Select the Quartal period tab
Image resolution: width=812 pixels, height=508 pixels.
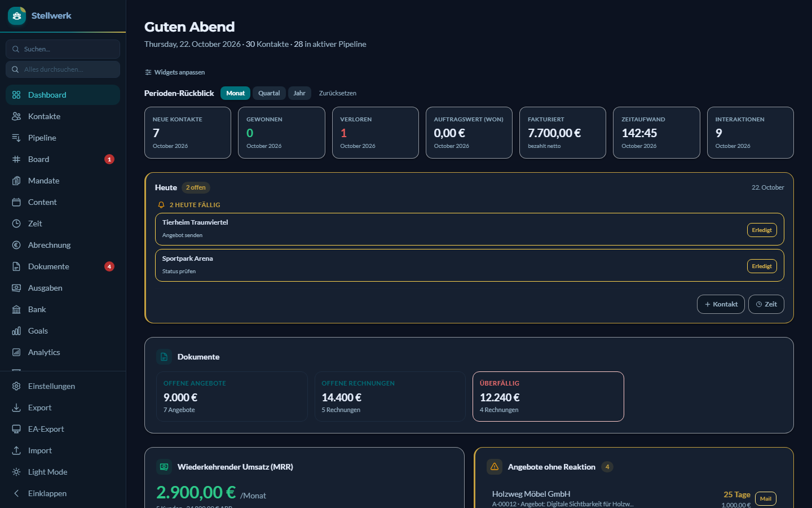tap(269, 93)
